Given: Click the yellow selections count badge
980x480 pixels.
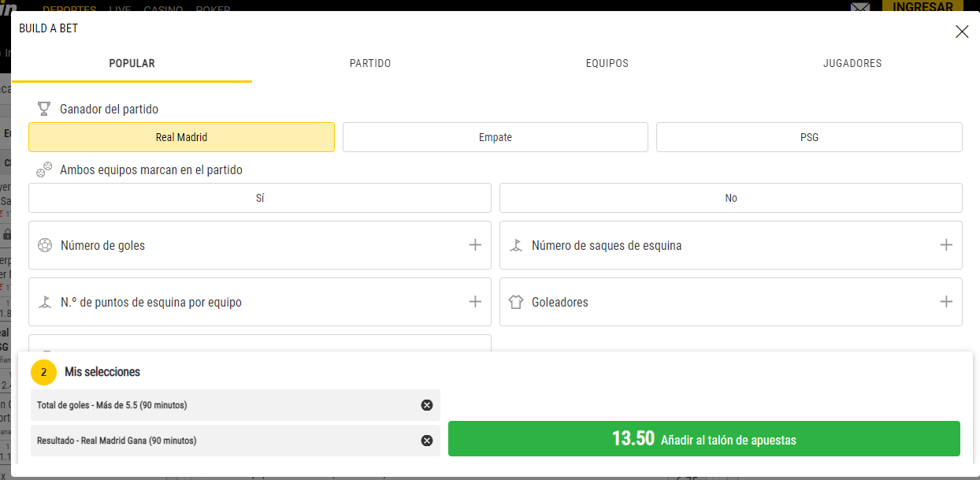Looking at the screenshot, I should pos(43,372).
